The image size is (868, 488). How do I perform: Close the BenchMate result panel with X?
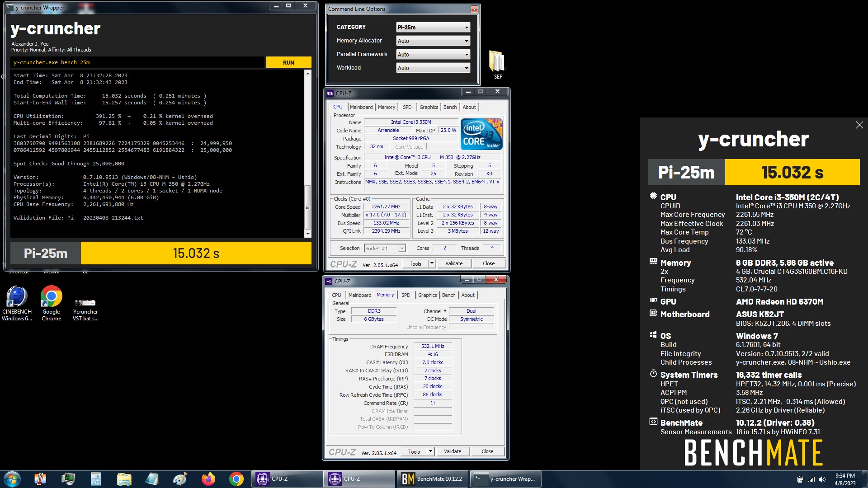coord(859,125)
